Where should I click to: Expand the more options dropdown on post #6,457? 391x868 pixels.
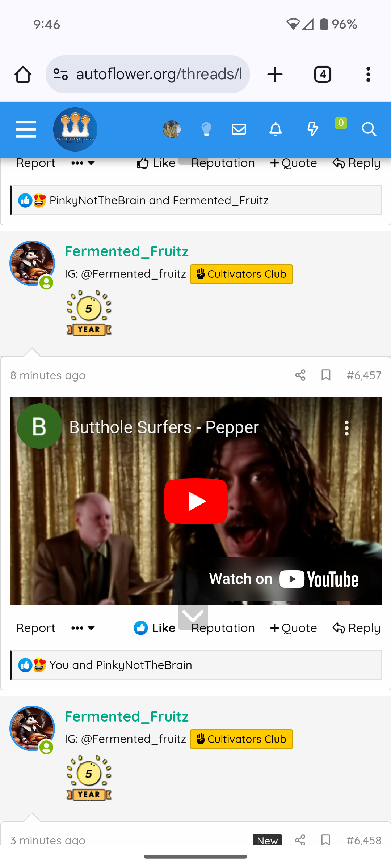click(83, 628)
